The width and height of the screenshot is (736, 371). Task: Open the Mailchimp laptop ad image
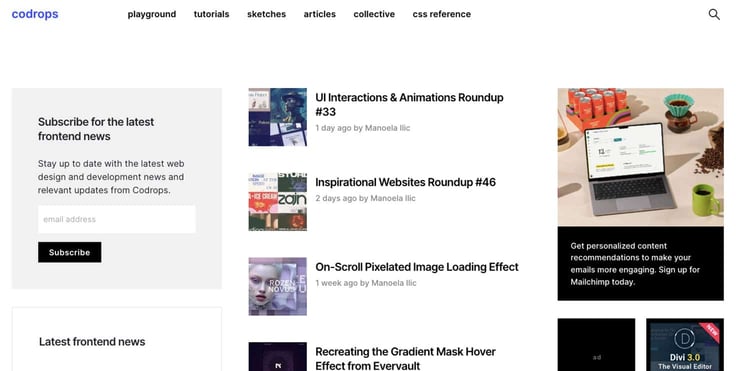click(640, 157)
